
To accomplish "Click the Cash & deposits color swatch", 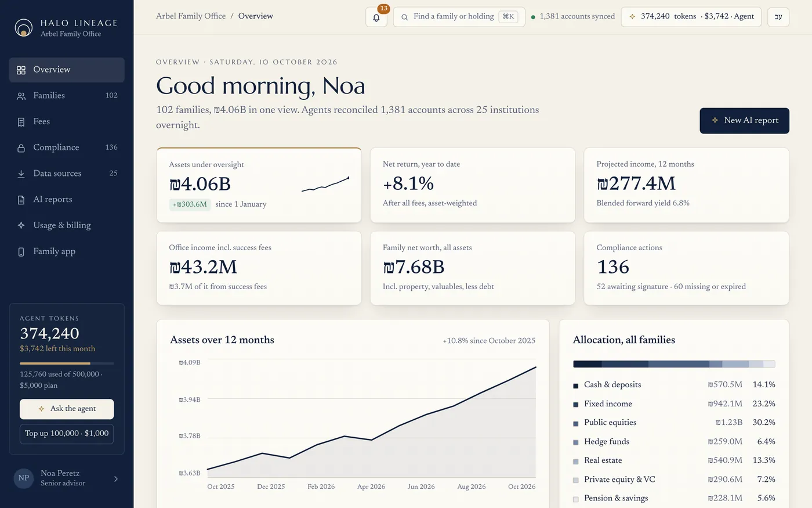I will click(x=576, y=385).
